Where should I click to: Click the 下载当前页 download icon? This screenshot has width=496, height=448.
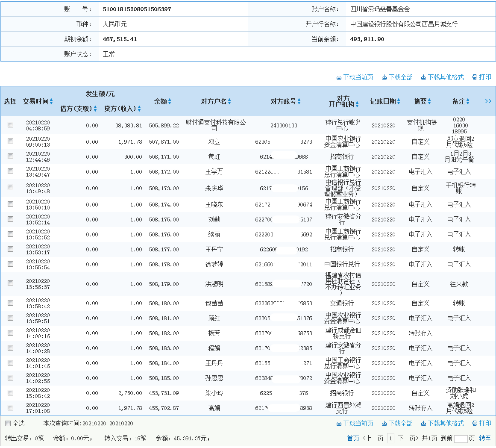(340, 77)
